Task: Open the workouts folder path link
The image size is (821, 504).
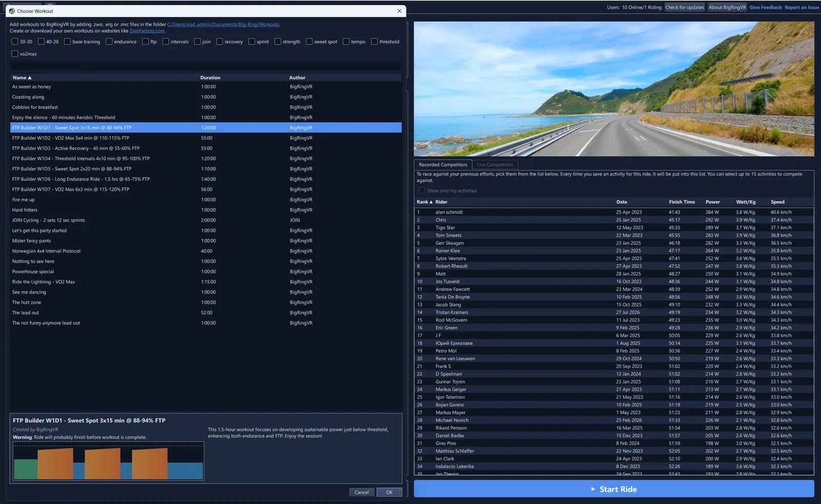Action: [x=223, y=24]
